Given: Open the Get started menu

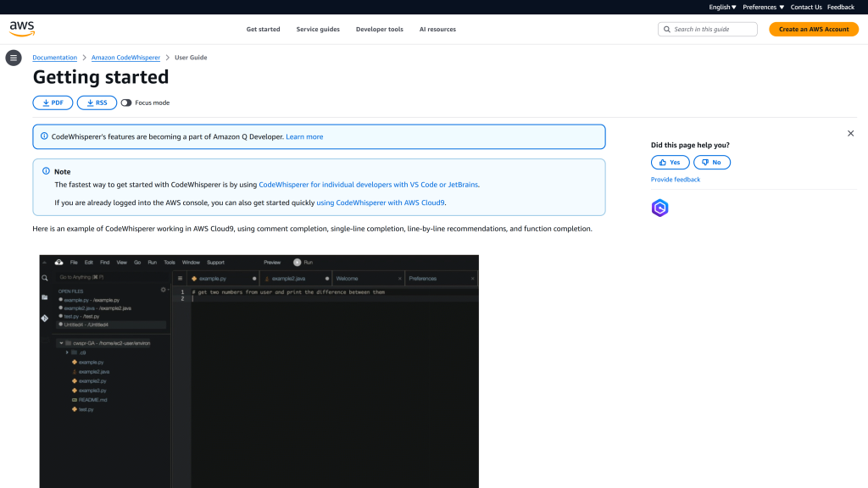Looking at the screenshot, I should (263, 30).
